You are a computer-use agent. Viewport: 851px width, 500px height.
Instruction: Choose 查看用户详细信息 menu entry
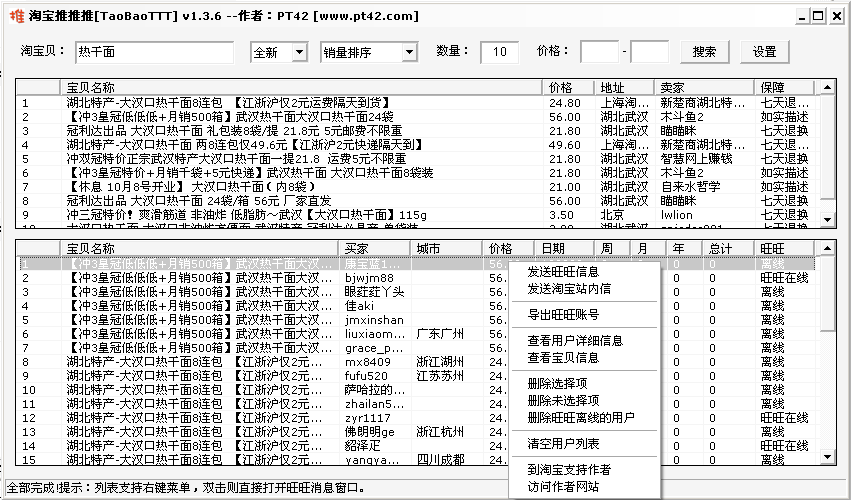tap(575, 340)
